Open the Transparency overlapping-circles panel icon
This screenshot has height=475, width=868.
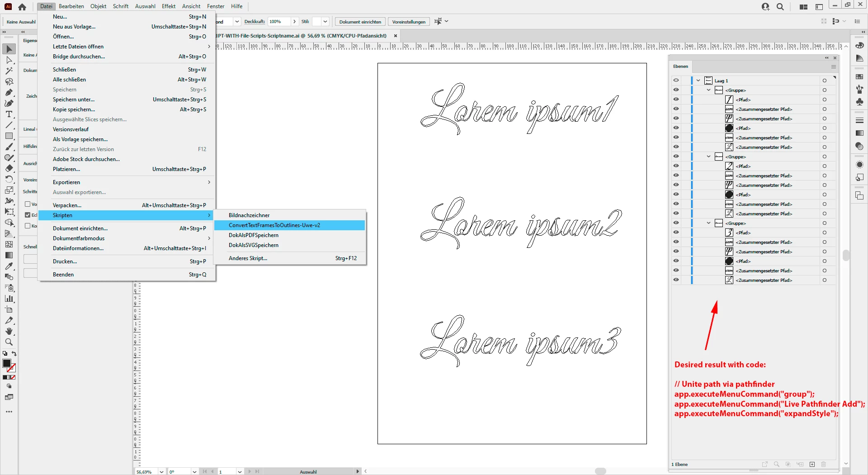859,146
